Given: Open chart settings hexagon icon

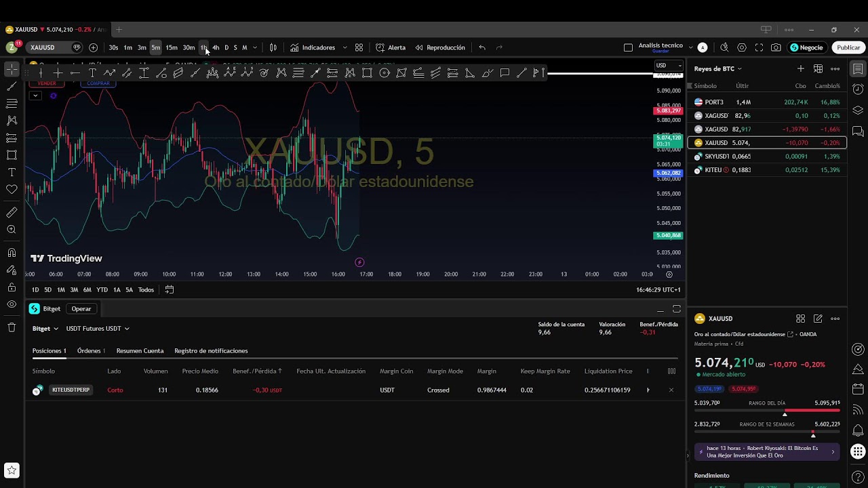Looking at the screenshot, I should (742, 47).
